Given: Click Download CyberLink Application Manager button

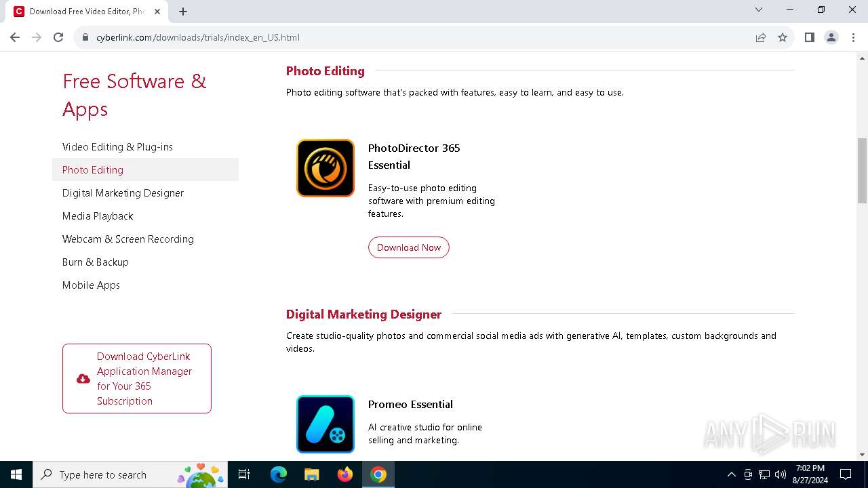Looking at the screenshot, I should pyautogui.click(x=137, y=378).
